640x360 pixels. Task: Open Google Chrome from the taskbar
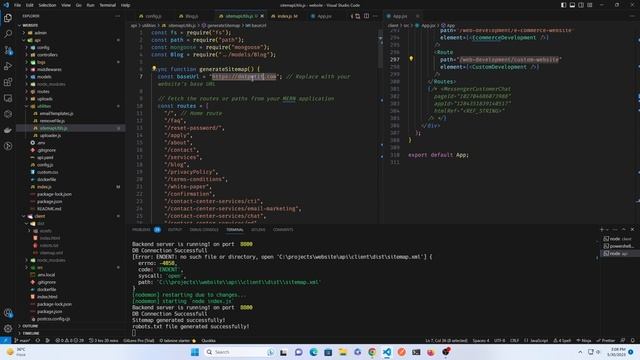pos(372,352)
